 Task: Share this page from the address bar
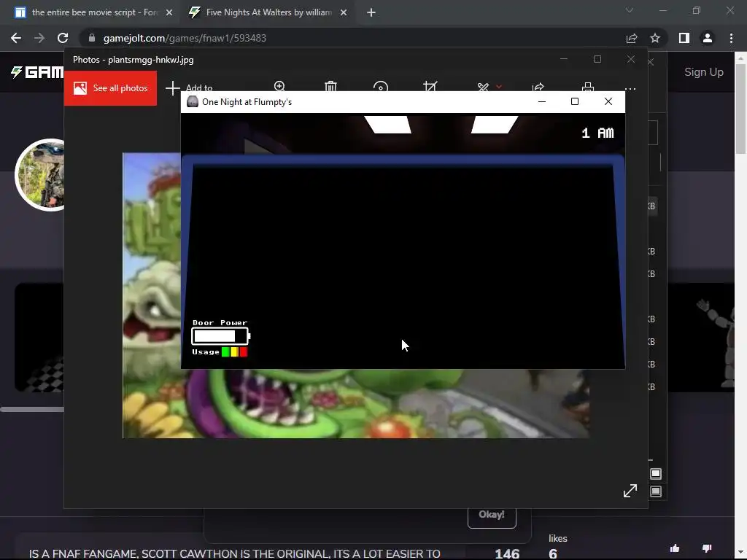632,38
